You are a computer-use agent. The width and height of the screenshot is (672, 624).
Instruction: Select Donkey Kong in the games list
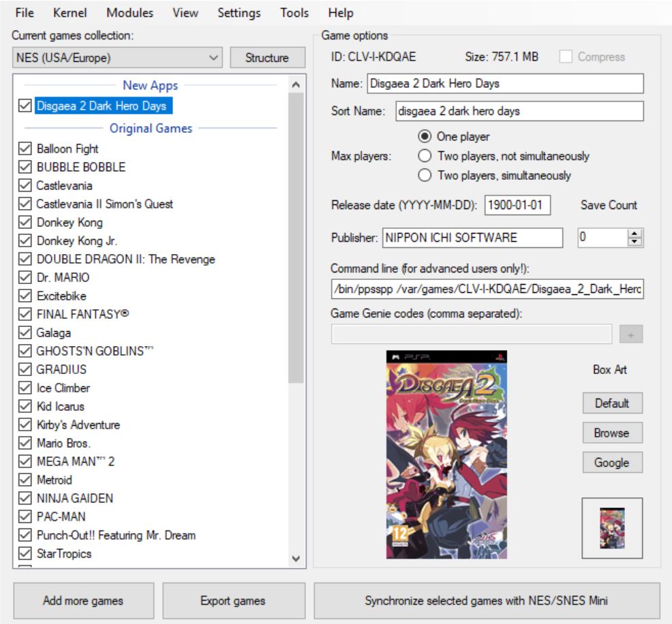70,223
